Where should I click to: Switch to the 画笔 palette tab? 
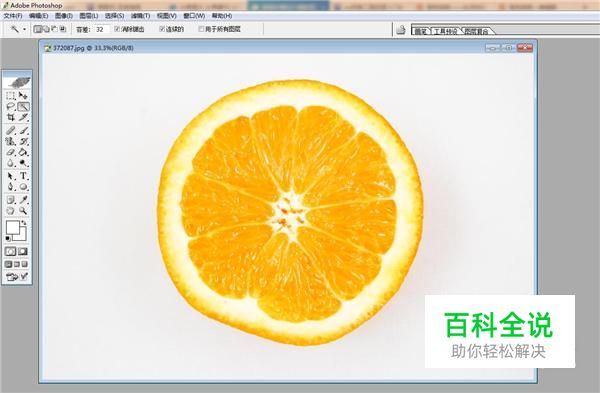click(x=421, y=31)
